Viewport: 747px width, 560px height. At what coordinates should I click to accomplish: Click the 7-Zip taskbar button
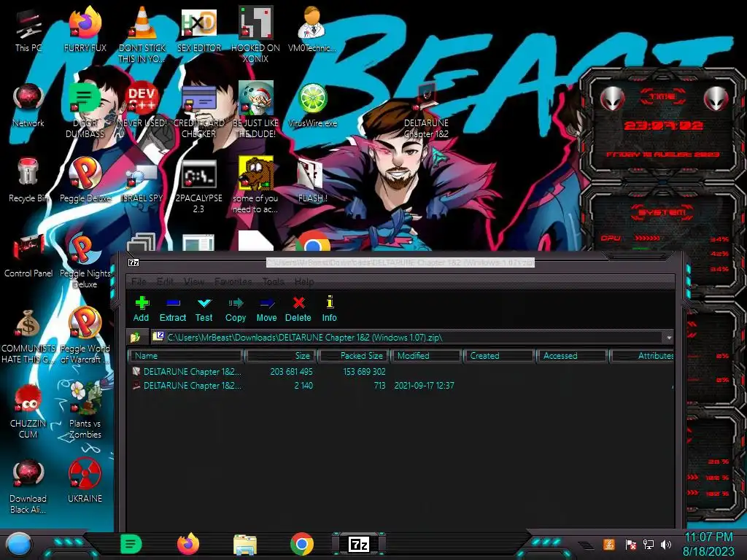359,544
